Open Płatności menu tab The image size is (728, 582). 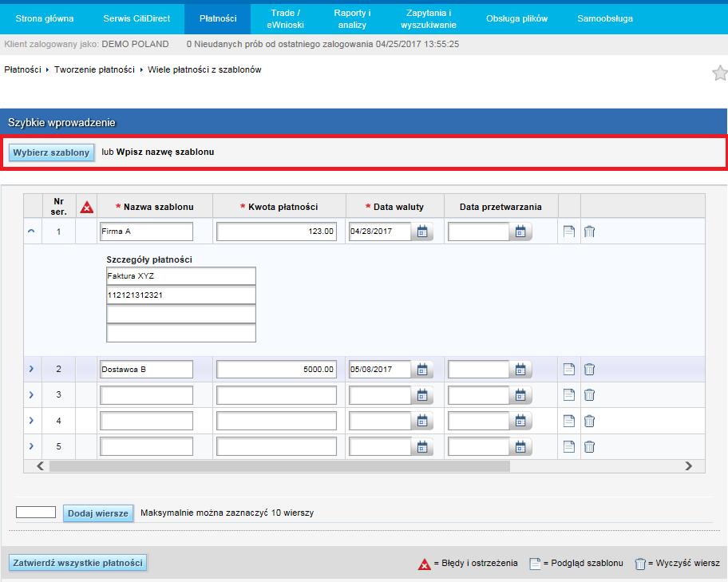[x=218, y=18]
